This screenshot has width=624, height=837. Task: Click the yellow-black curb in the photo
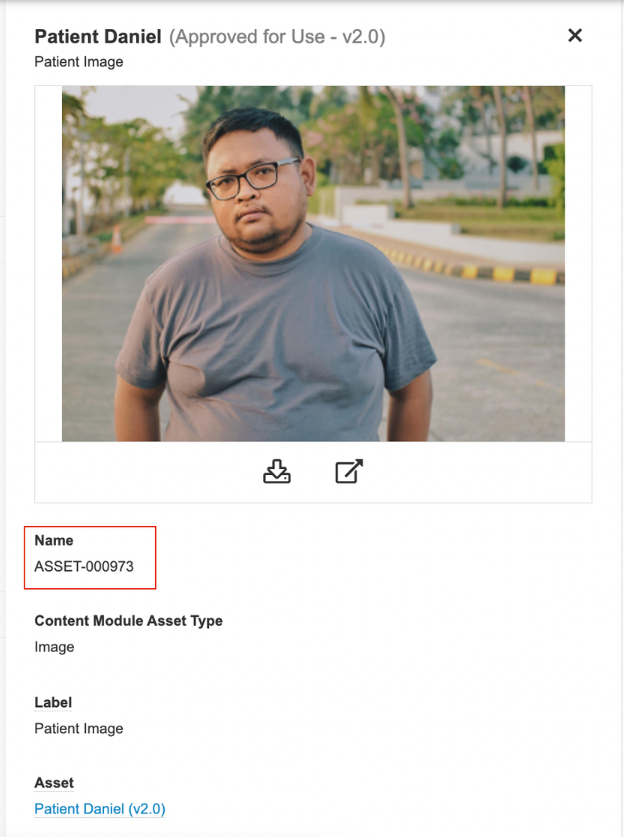click(x=500, y=272)
